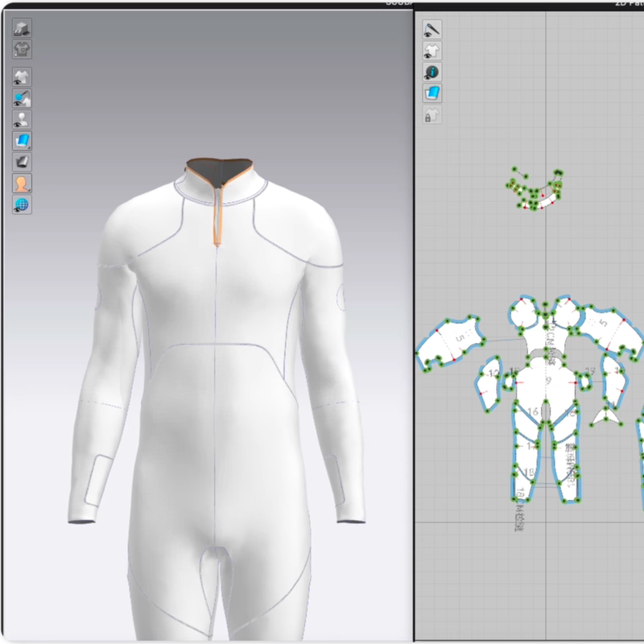
Task: Toggle seamline visibility in the 2D window
Action: 432,30
